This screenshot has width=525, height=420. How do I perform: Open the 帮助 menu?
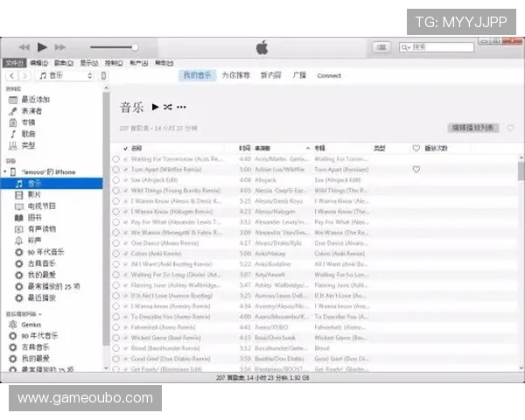[x=164, y=63]
